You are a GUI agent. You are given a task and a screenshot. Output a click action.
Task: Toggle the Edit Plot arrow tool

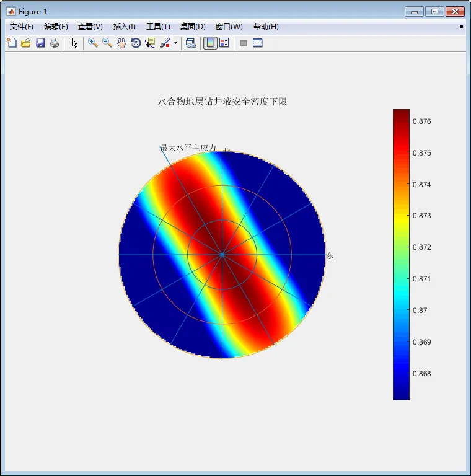click(74, 43)
